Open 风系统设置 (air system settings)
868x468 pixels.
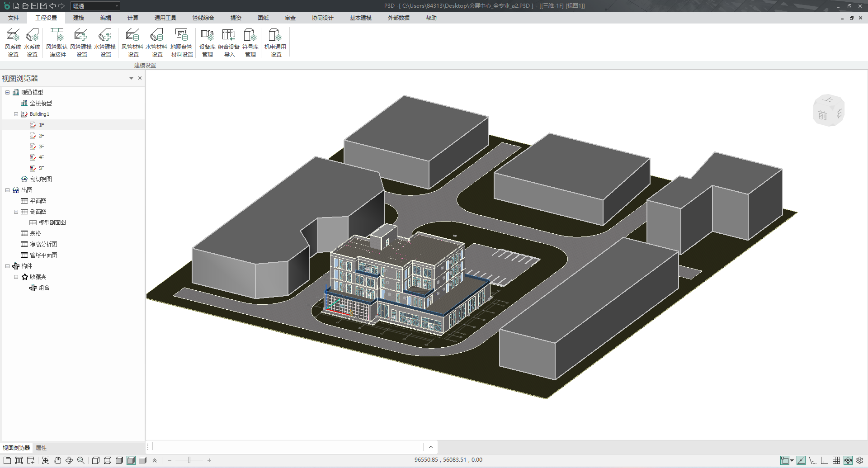click(x=13, y=43)
